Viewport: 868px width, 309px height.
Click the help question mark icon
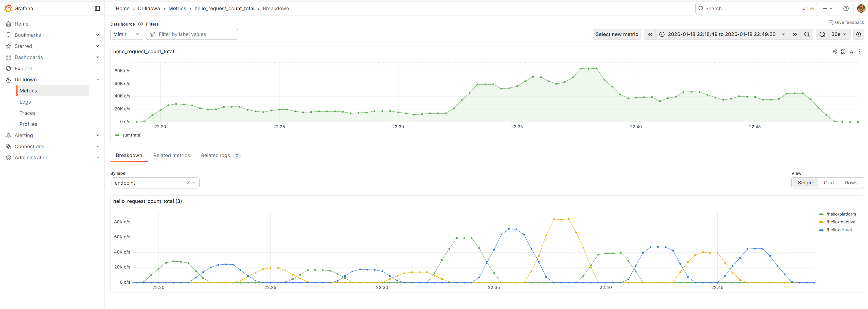click(846, 8)
